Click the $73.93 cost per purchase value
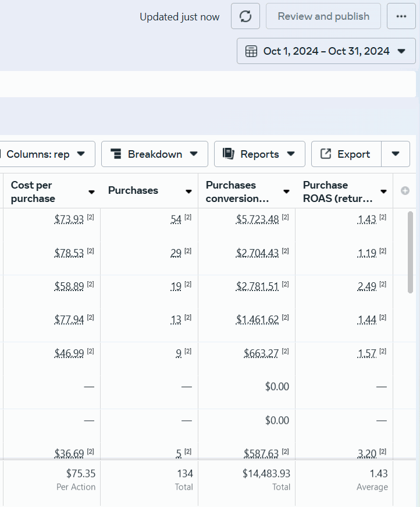420x507 pixels. point(69,219)
